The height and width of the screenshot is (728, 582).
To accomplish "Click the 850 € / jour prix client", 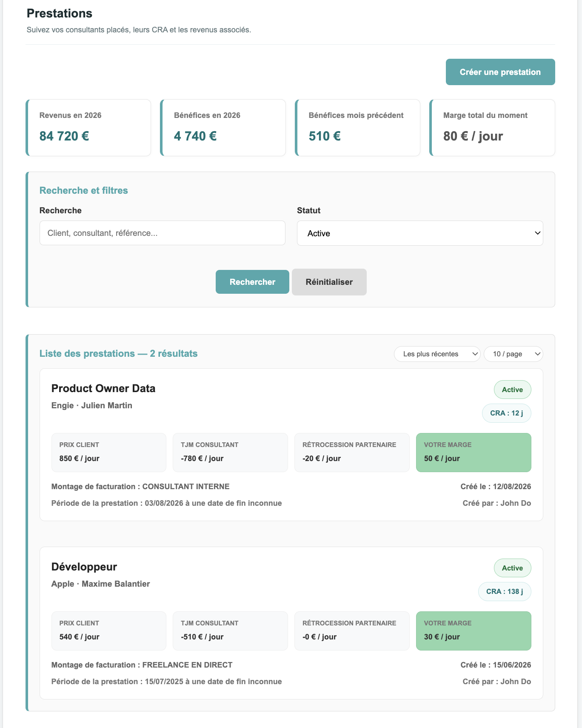I will click(x=80, y=459).
